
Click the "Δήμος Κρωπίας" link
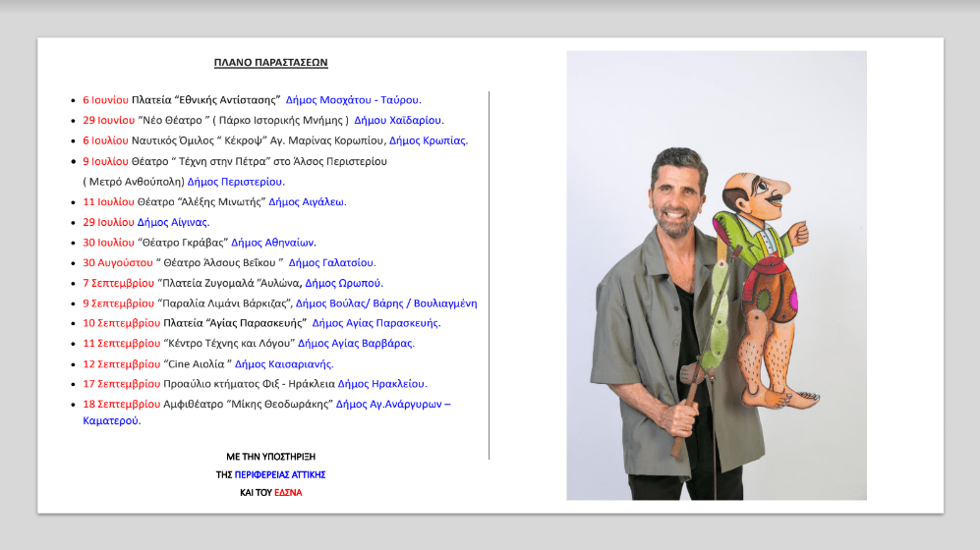(x=428, y=140)
